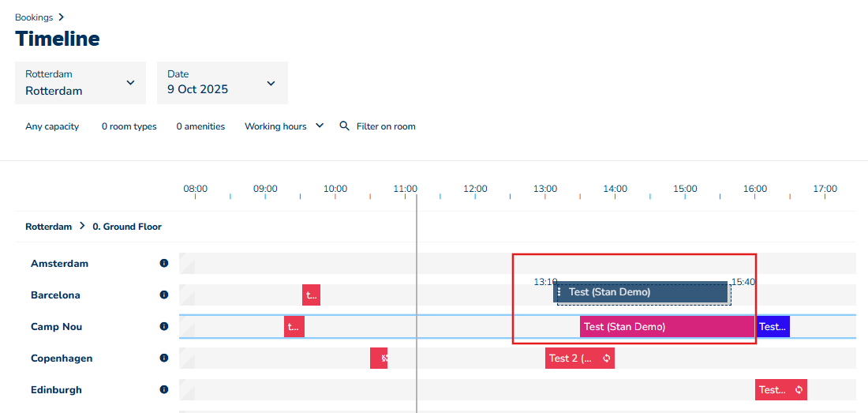The image size is (868, 413).
Task: Open info for Amsterdam room
Action: pos(164,263)
